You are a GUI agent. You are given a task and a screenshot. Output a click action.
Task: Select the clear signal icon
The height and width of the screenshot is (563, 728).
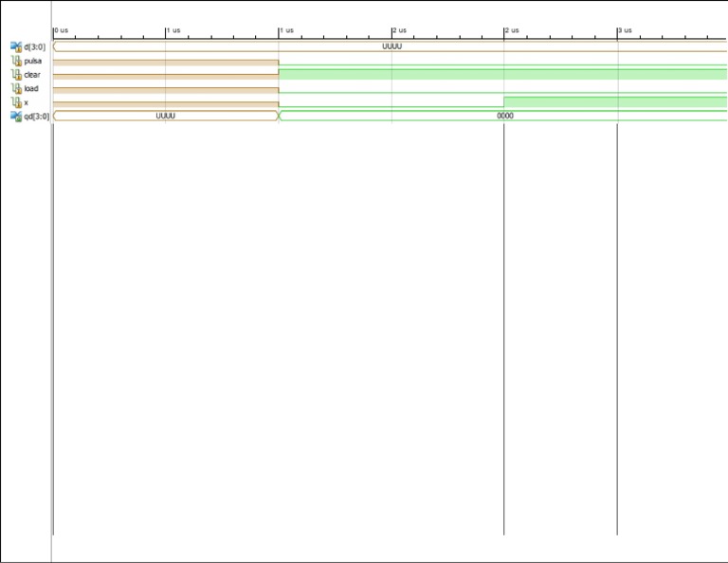coord(16,75)
